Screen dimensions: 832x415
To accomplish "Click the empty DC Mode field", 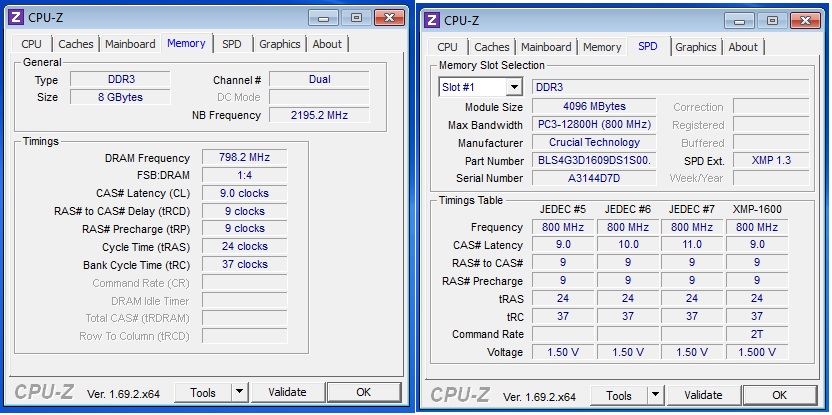I will point(319,98).
